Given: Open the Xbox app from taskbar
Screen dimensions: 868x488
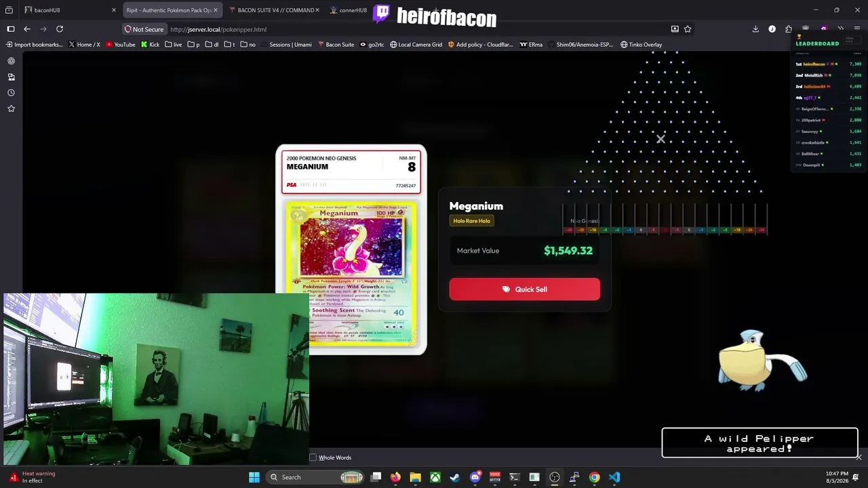Looking at the screenshot, I should point(435,477).
